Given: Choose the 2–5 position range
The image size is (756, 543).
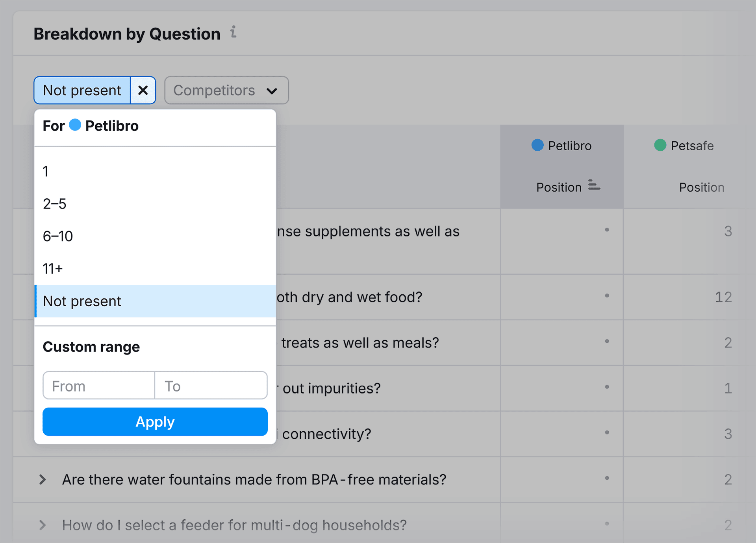Looking at the screenshot, I should (55, 204).
